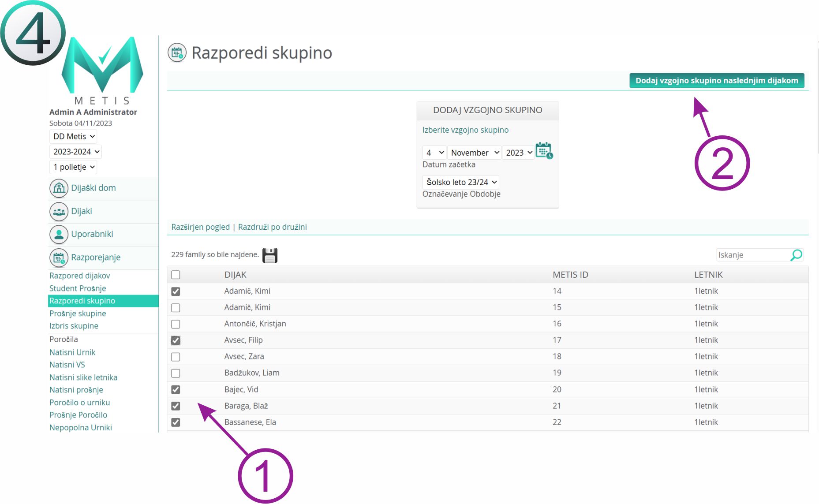Uncheck the box for Bajec, Vid

tap(176, 390)
